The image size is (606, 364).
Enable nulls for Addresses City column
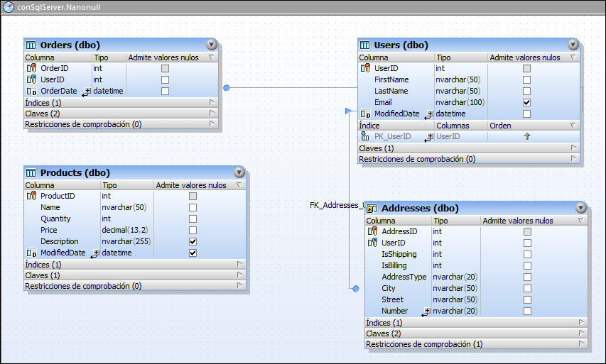pyautogui.click(x=527, y=288)
